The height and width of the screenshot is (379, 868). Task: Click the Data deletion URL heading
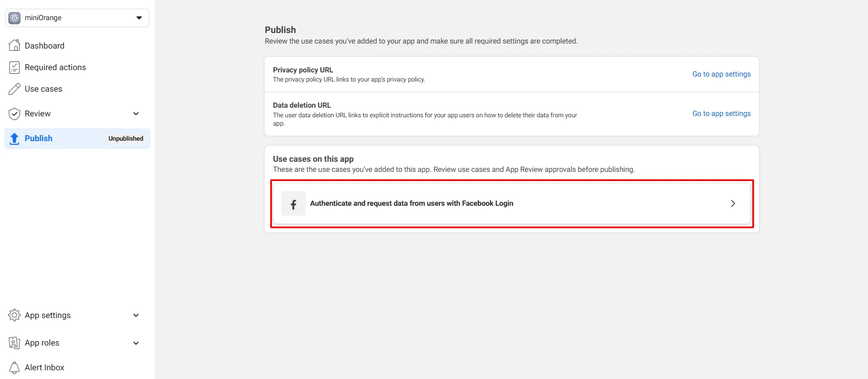pyautogui.click(x=302, y=105)
